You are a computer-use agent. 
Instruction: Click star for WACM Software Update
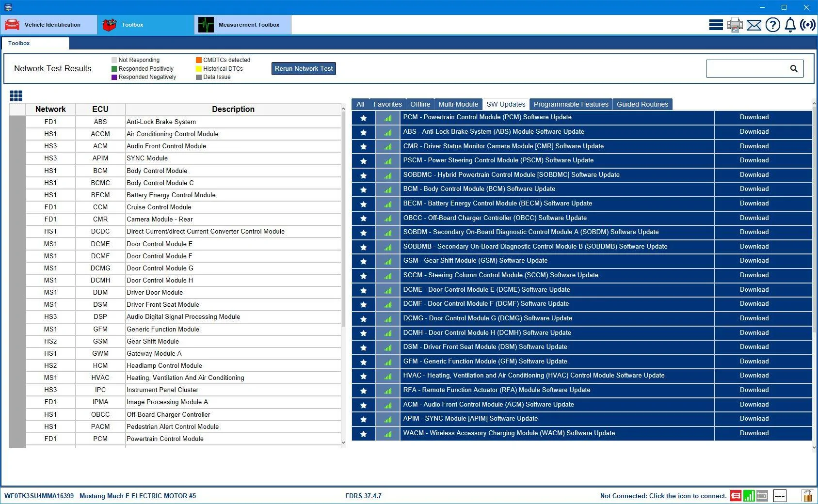point(363,434)
